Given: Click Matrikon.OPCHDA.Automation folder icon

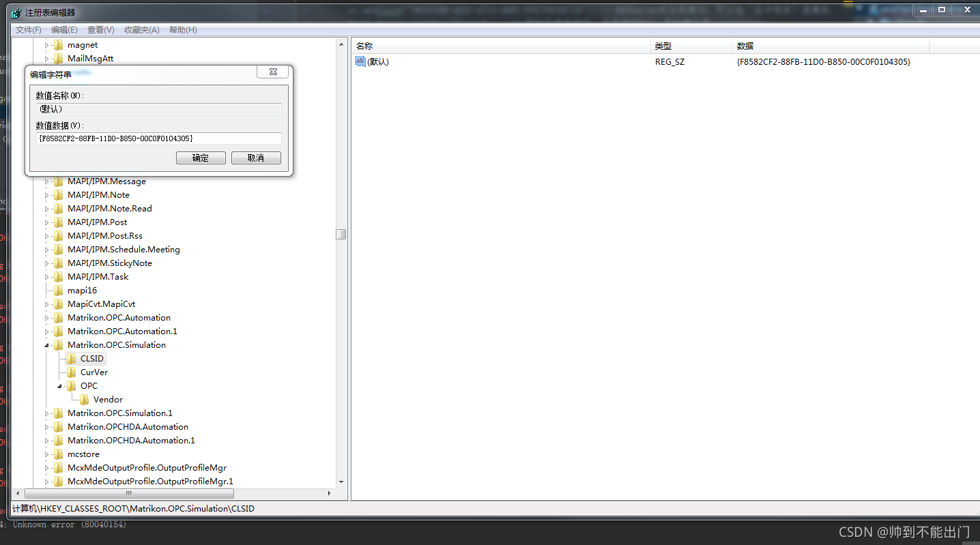Looking at the screenshot, I should [59, 427].
